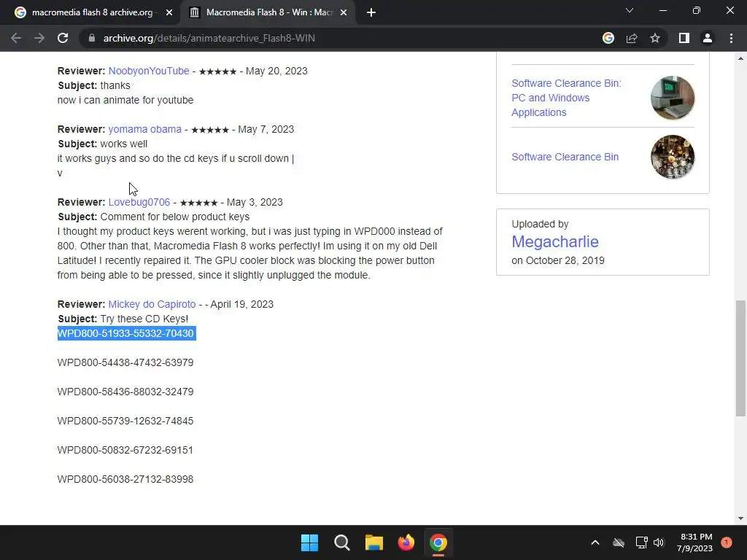
Task: Launch Firefox from the taskbar
Action: (406, 542)
